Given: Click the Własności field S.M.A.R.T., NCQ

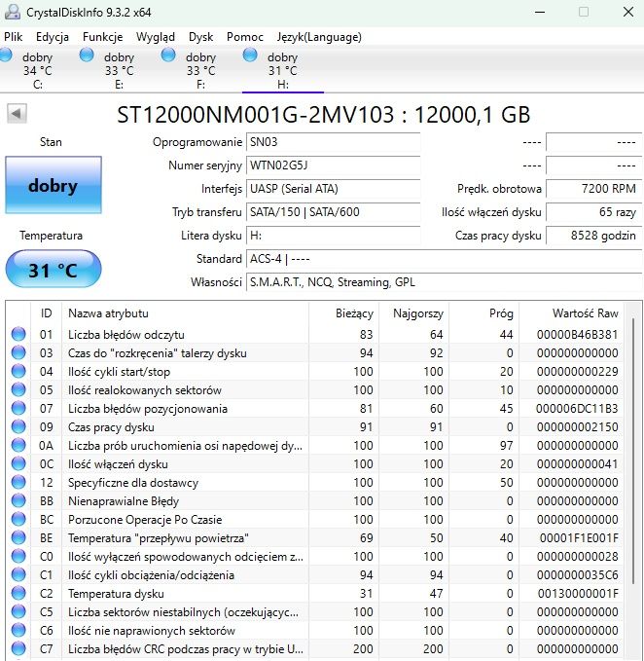Looking at the screenshot, I should coord(444,282).
